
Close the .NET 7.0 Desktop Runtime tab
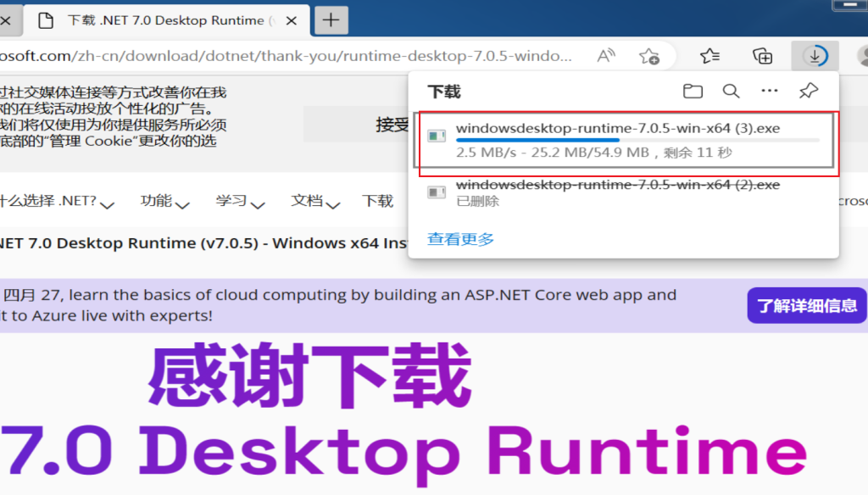(x=292, y=21)
